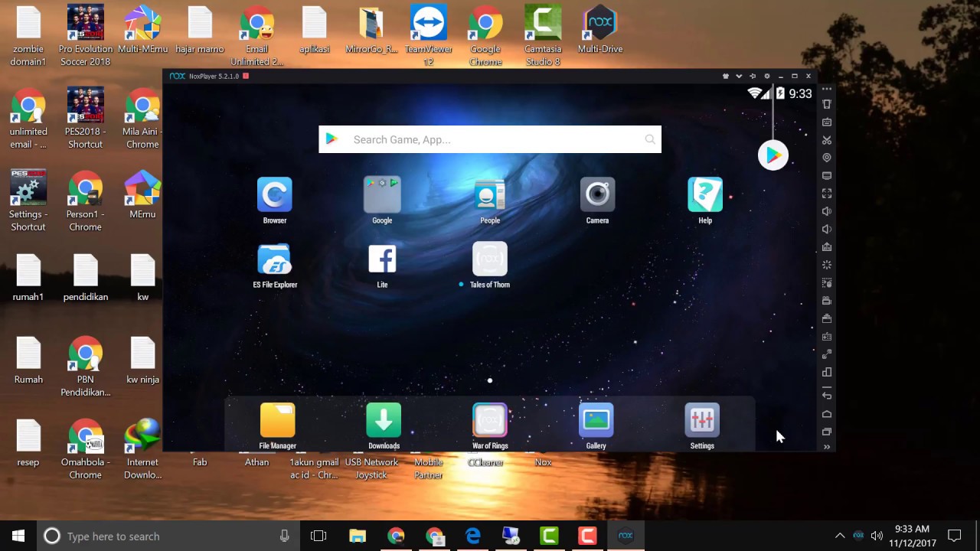Image resolution: width=980 pixels, height=551 pixels.
Task: Select Multi-Drive desktop shortcut
Action: [600, 30]
